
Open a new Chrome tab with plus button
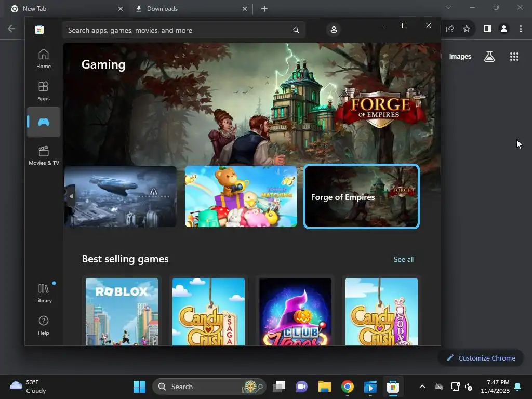(x=264, y=9)
